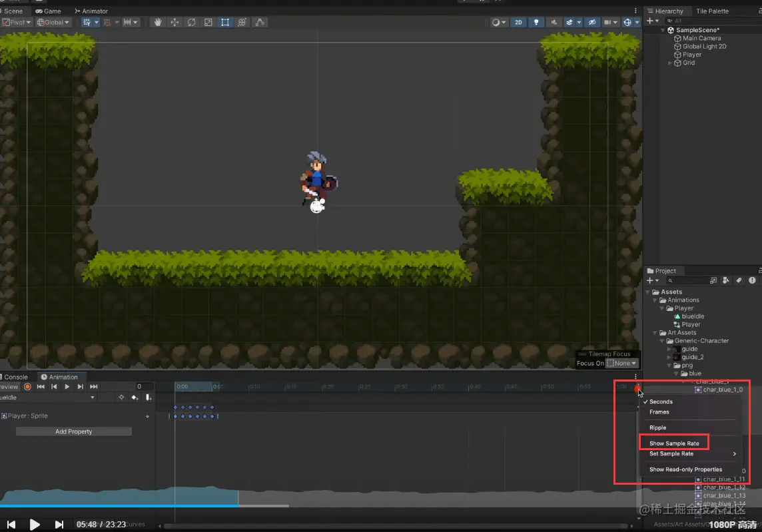Choose Seconds time display option
The height and width of the screenshot is (532, 762).
pos(661,401)
